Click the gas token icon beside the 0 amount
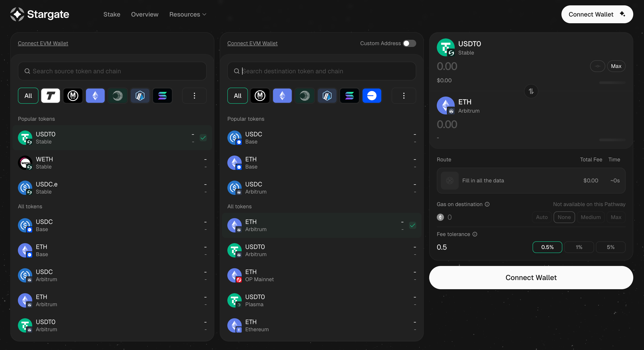 click(x=440, y=217)
